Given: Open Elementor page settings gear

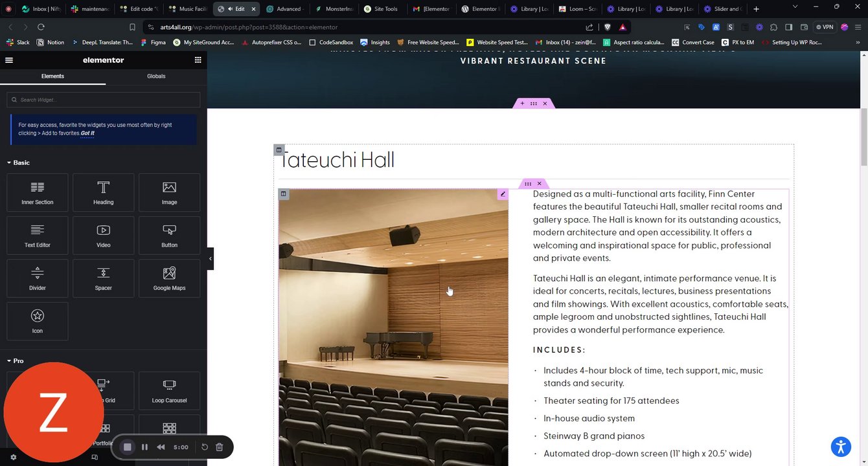Looking at the screenshot, I should click(13, 457).
